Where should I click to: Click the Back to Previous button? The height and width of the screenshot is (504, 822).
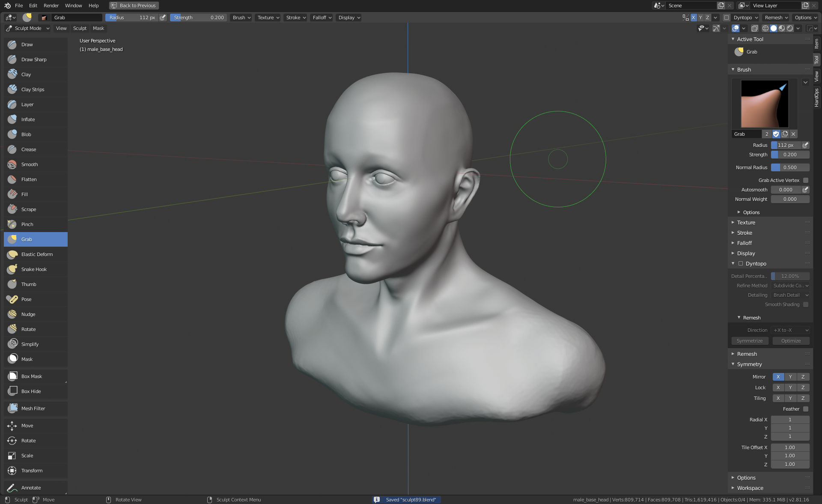pyautogui.click(x=134, y=6)
